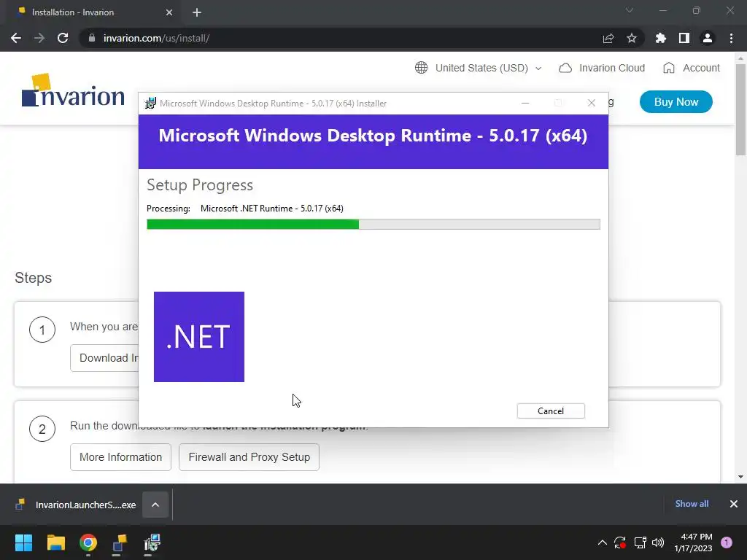Open clock showing 4:47 PM
The image size is (747, 560).
[693, 542]
